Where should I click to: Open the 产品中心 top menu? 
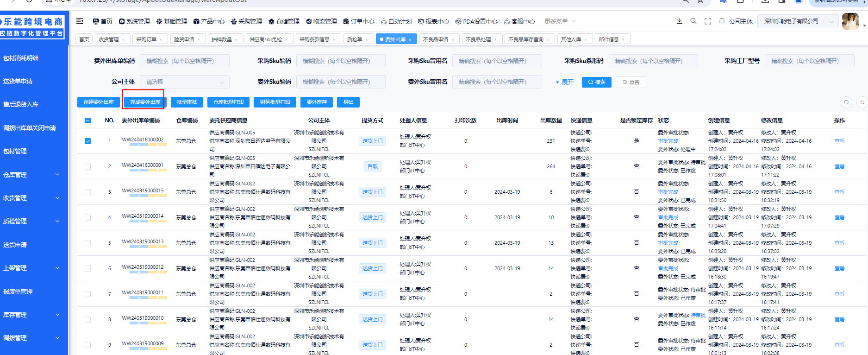tap(209, 21)
